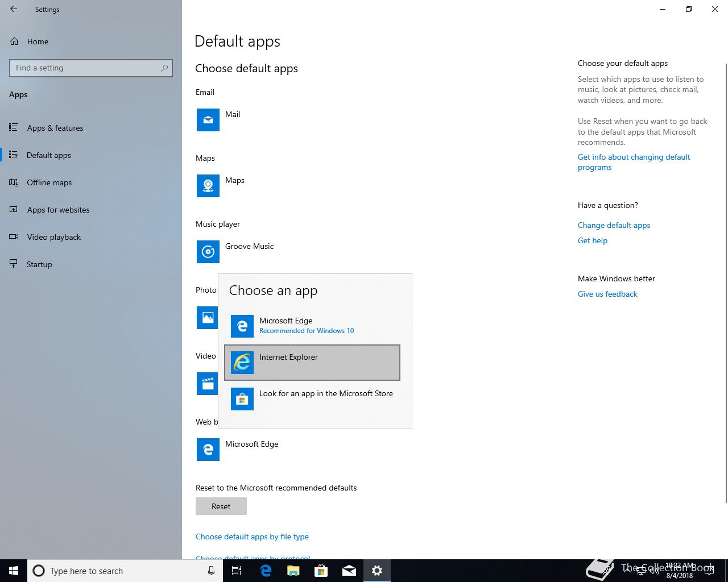Click the search magnifier in Find a setting
The width and height of the screenshot is (728, 582).
[x=164, y=68]
